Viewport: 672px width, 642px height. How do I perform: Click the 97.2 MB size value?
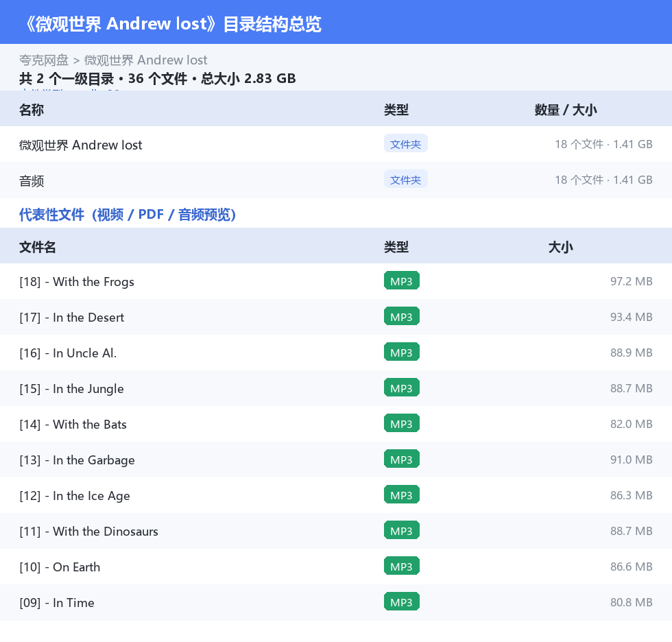click(632, 281)
